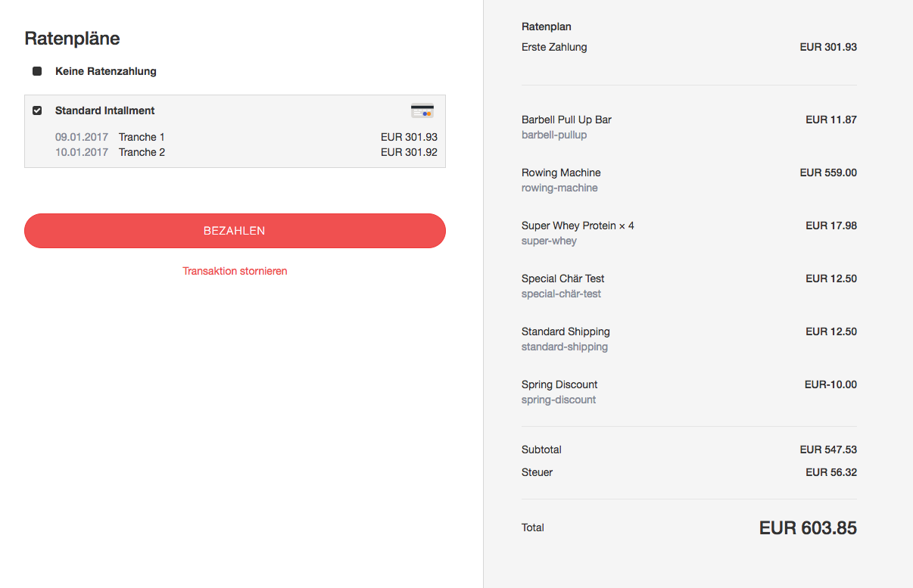913x588 pixels.
Task: Toggle the Standard Intallment checkbox
Action: coord(37,110)
